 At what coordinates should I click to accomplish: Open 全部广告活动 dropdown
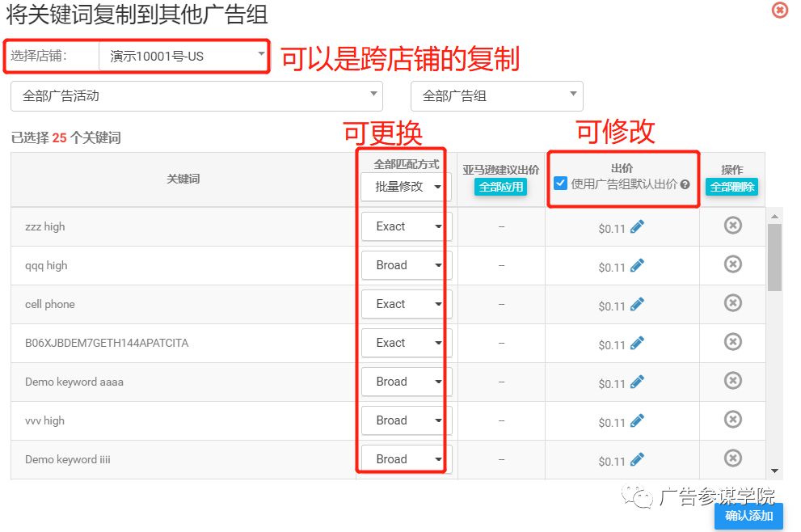196,96
